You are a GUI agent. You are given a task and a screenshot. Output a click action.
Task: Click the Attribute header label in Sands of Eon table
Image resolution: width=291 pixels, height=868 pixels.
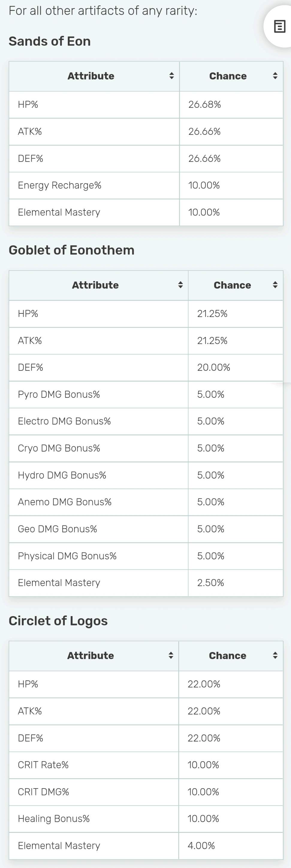pos(91,76)
